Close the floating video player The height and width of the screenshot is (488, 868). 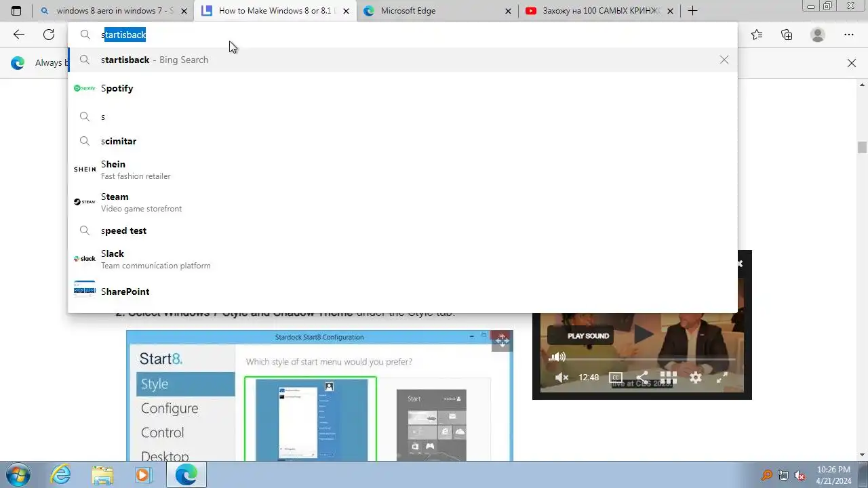tap(740, 263)
